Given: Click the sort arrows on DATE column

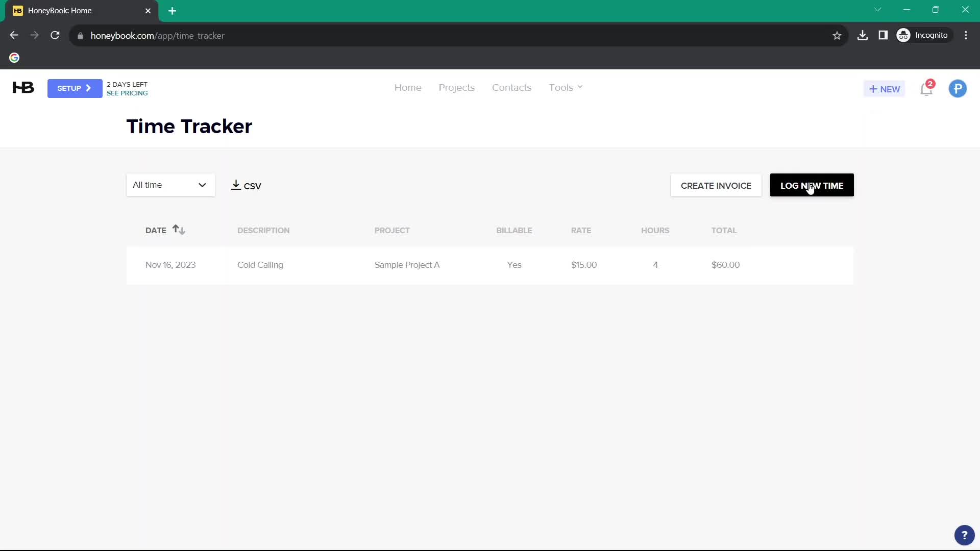Looking at the screenshot, I should point(178,230).
